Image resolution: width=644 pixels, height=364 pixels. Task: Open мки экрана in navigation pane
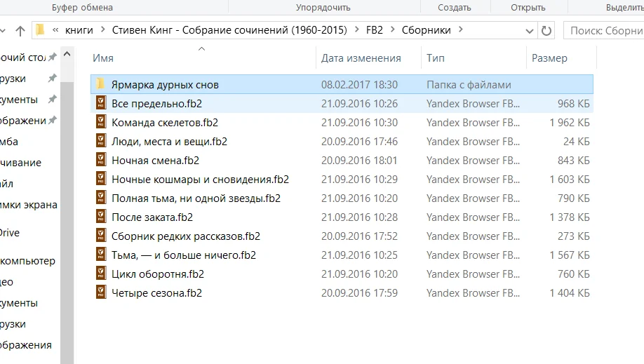pyautogui.click(x=29, y=205)
